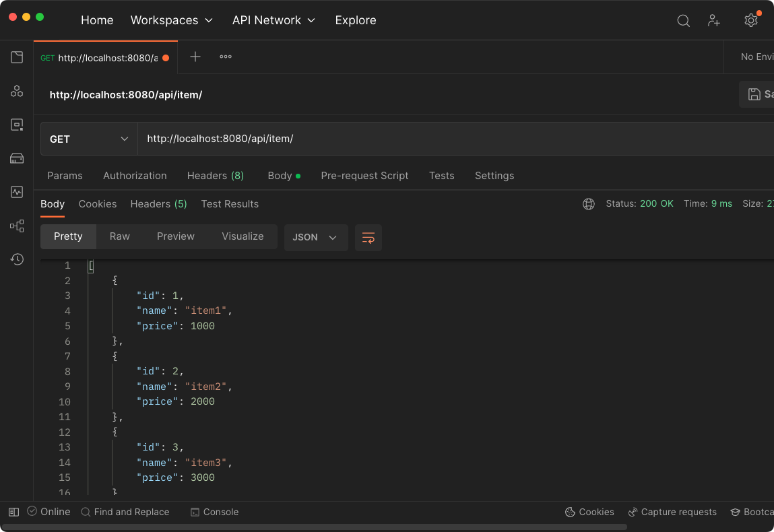
Task: Click the Online status indicator
Action: pyautogui.click(x=49, y=512)
